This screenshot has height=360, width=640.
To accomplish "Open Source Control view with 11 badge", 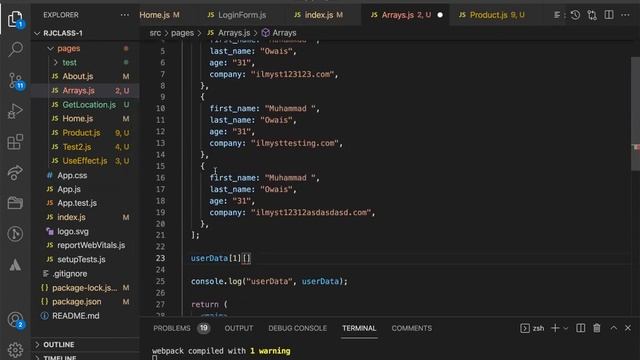I will 16,81.
